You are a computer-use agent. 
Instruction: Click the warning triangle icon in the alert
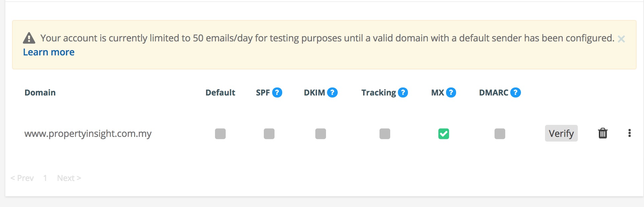coord(29,38)
